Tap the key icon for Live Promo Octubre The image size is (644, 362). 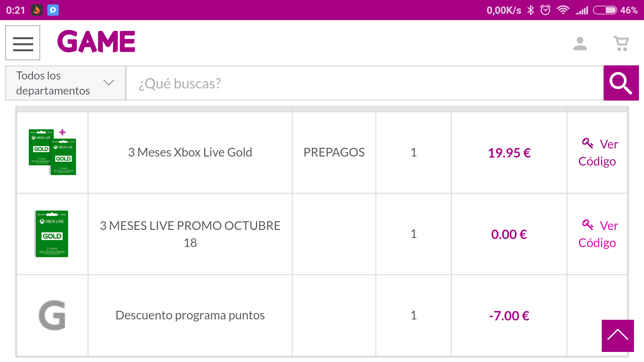coord(588,225)
